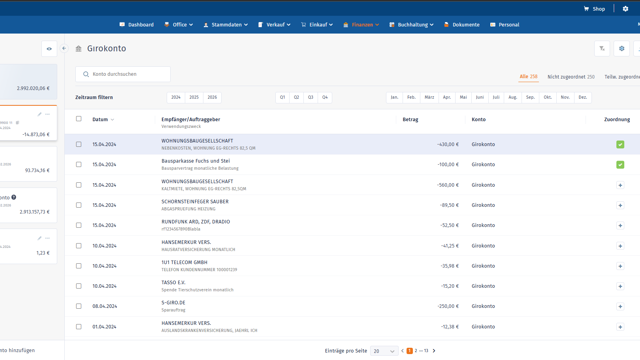
Task: Open the Dokumente menu item
Action: 462,24
